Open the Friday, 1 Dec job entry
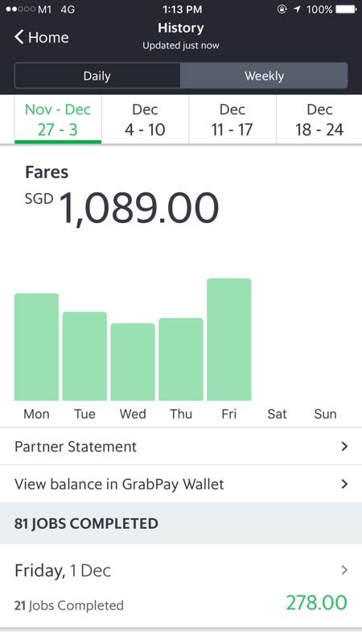This screenshot has width=362, height=644. 181,586
